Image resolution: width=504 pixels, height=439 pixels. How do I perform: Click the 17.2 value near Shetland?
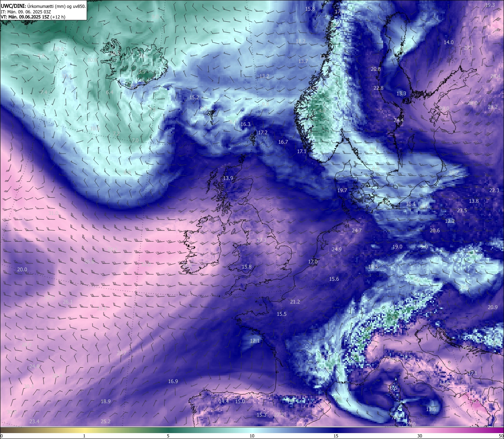point(263,133)
